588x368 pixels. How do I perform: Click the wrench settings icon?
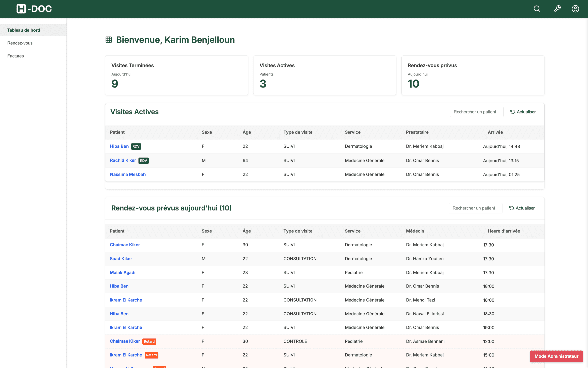coord(557,9)
